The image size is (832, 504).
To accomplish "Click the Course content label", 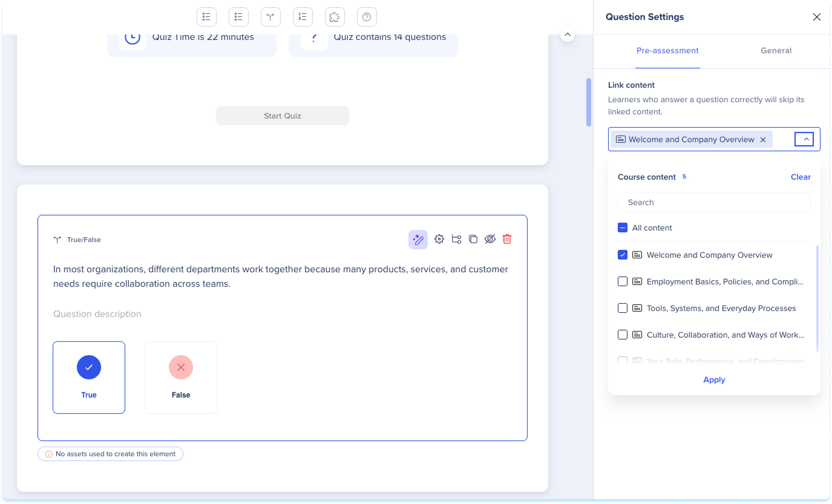I will click(x=647, y=177).
